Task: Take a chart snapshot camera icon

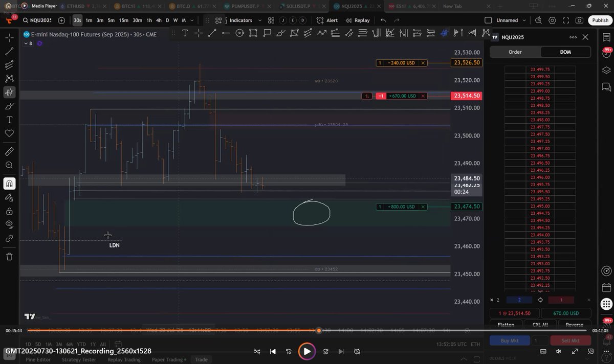Action: (579, 20)
